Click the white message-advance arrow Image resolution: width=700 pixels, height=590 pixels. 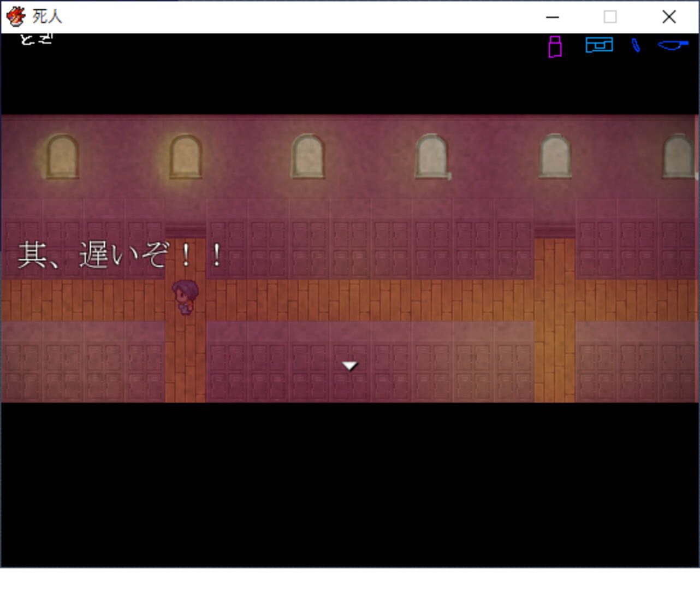(x=349, y=365)
